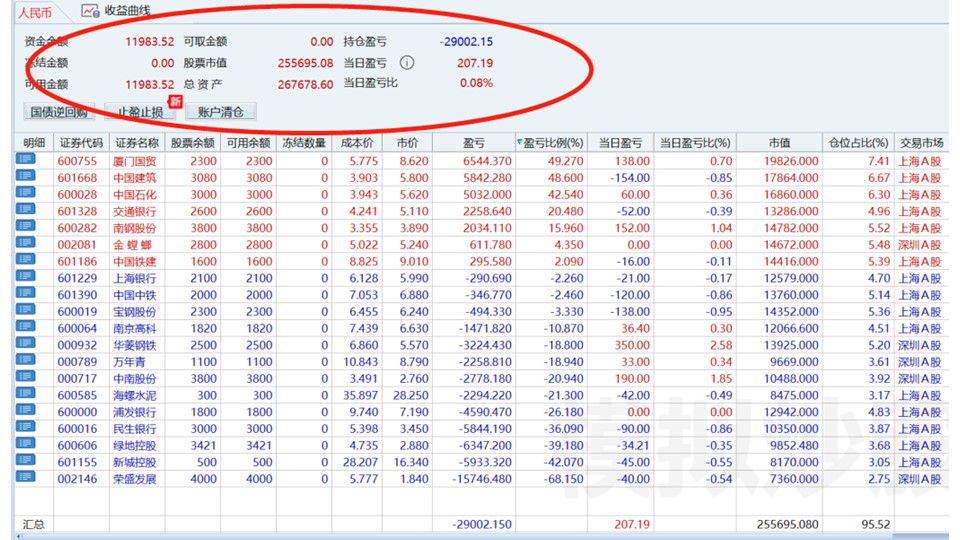
Task: Select stock code 601668
Action: [77, 178]
